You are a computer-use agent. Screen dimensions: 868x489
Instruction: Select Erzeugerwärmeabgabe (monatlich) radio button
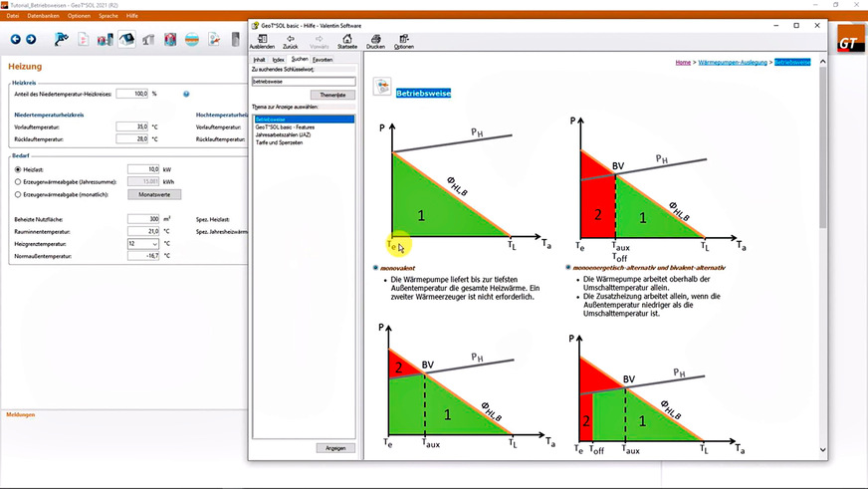coord(18,195)
